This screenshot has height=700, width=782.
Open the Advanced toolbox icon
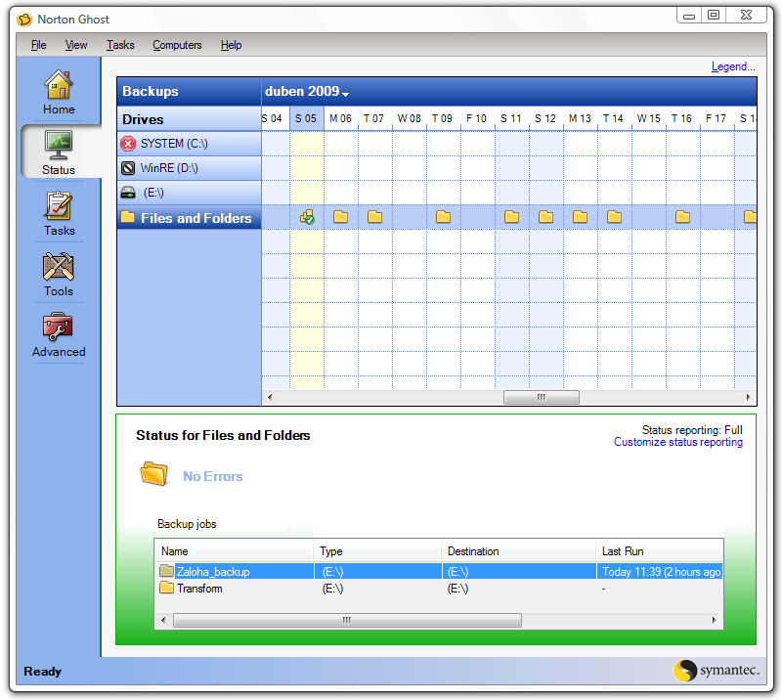[59, 327]
